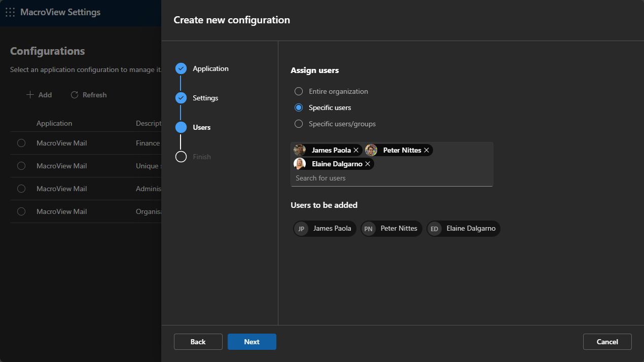Click the Users step circle indicator
The width and height of the screenshot is (644, 362).
[x=181, y=127]
